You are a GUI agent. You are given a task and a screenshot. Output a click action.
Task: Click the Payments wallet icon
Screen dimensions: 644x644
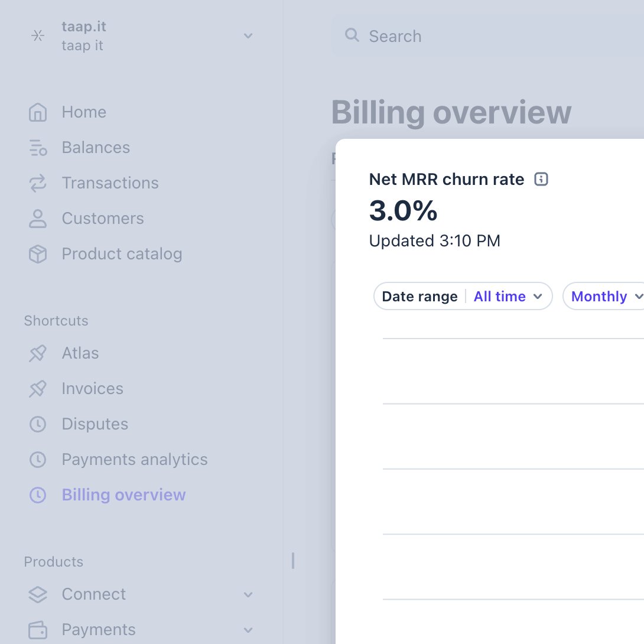38,630
